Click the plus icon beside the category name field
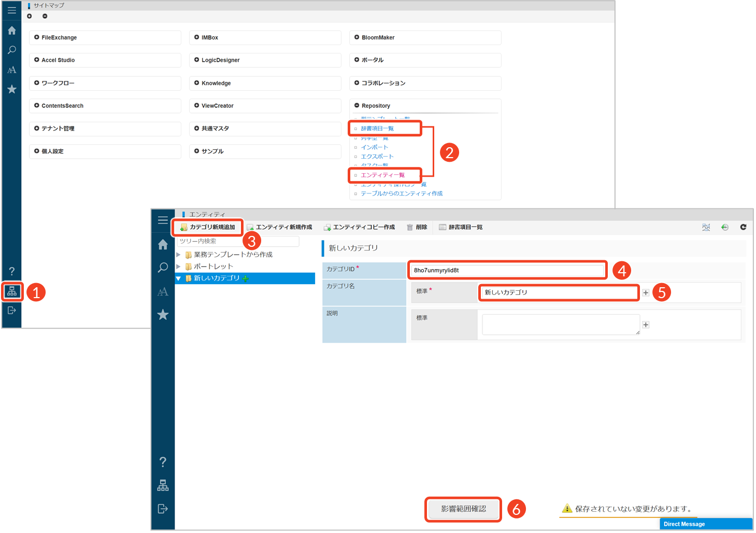 [x=646, y=293]
